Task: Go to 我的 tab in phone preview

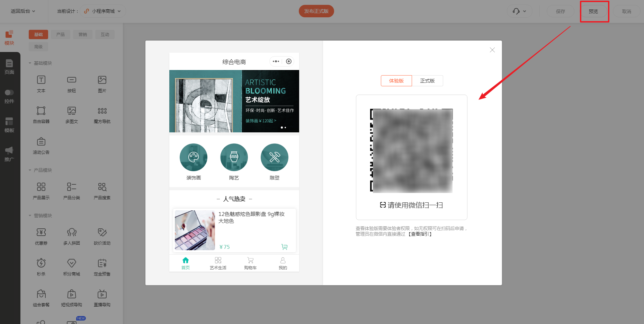Action: [283, 263]
